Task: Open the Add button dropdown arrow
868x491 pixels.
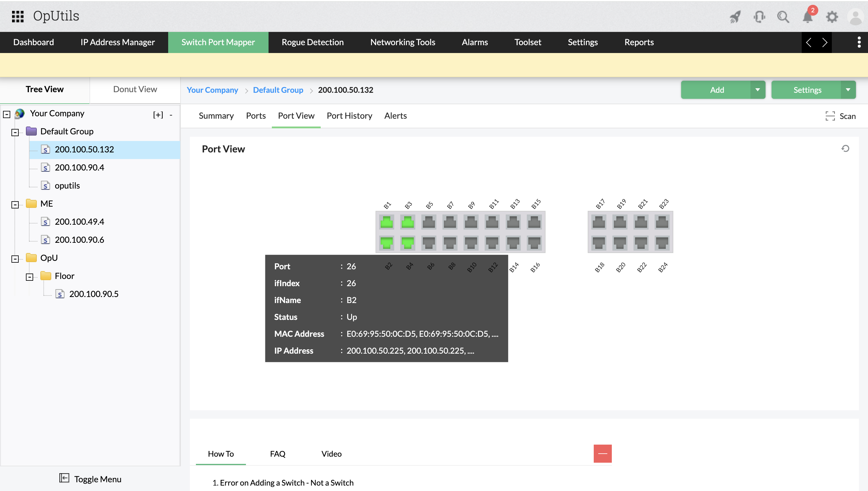Action: coord(758,90)
